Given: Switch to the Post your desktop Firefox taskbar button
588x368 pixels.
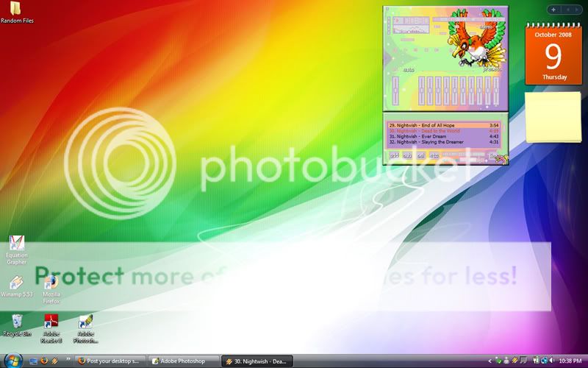Looking at the screenshot, I should click(110, 361).
